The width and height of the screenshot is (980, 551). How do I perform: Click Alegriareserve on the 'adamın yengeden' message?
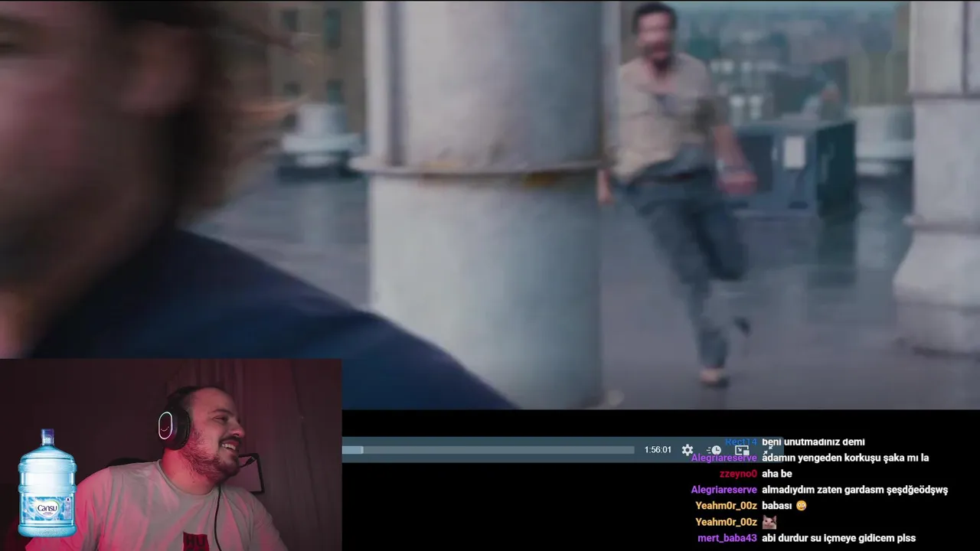coord(724,458)
